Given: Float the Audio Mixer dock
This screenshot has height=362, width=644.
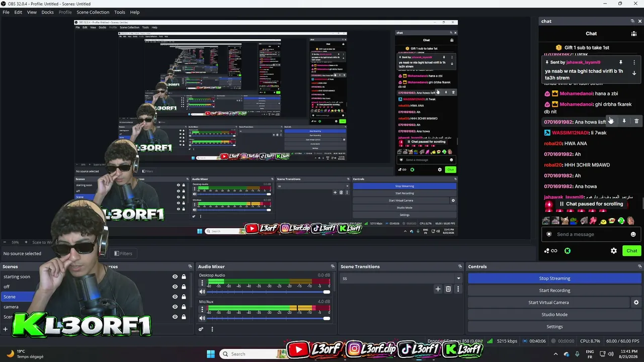Looking at the screenshot, I should pyautogui.click(x=333, y=266).
